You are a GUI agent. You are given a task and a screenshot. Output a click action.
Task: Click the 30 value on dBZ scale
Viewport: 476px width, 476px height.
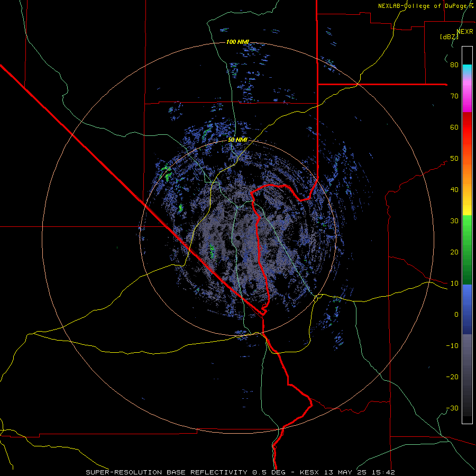coord(454,221)
